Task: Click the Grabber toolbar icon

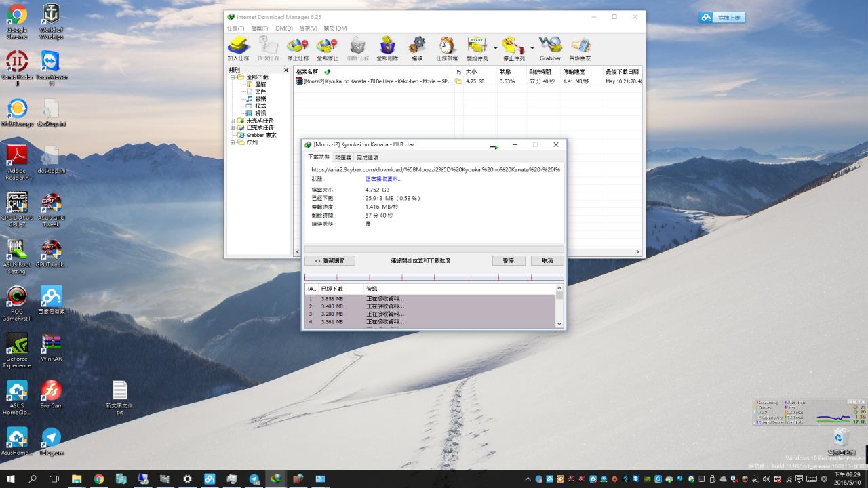Action: (x=550, y=48)
